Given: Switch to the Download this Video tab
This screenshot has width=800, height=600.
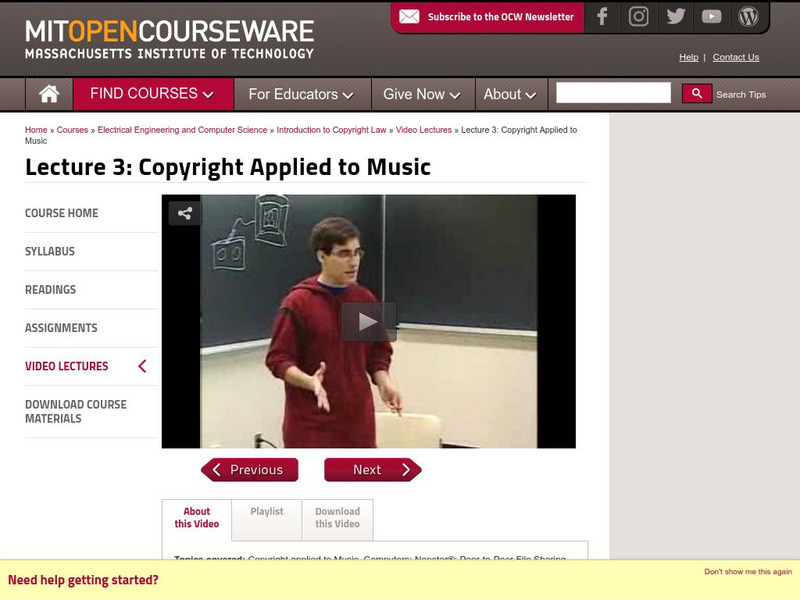Looking at the screenshot, I should pos(337,518).
